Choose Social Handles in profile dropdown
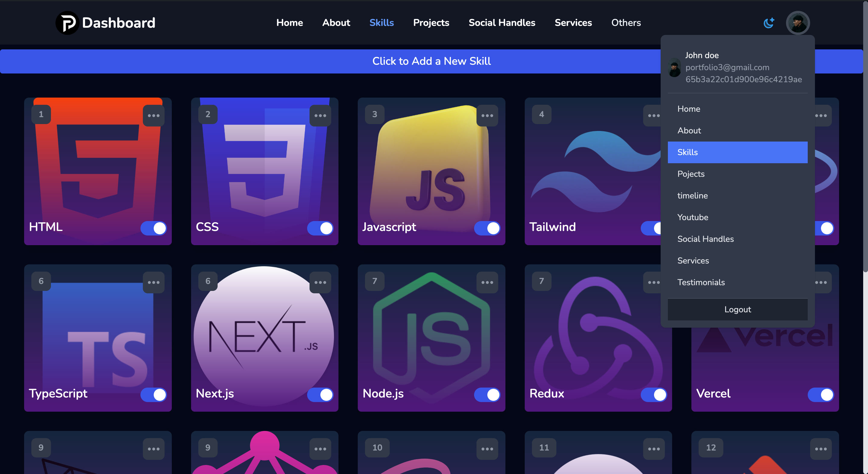 pos(737,239)
